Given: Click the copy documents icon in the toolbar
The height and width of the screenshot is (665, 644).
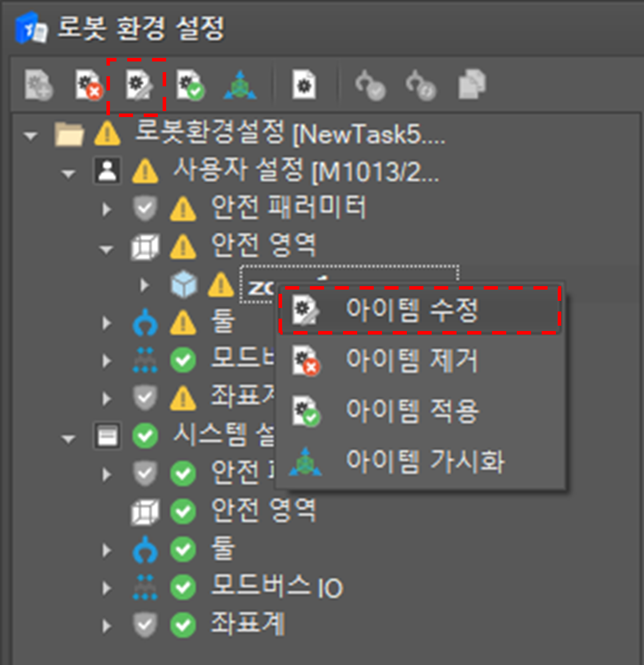Looking at the screenshot, I should tap(472, 86).
